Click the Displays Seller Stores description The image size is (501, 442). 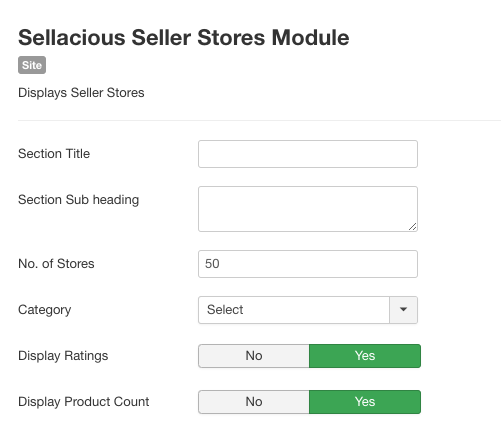pos(81,93)
